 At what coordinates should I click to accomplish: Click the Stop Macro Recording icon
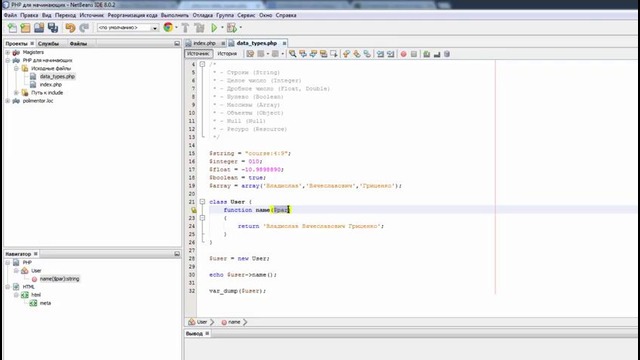[x=413, y=54]
